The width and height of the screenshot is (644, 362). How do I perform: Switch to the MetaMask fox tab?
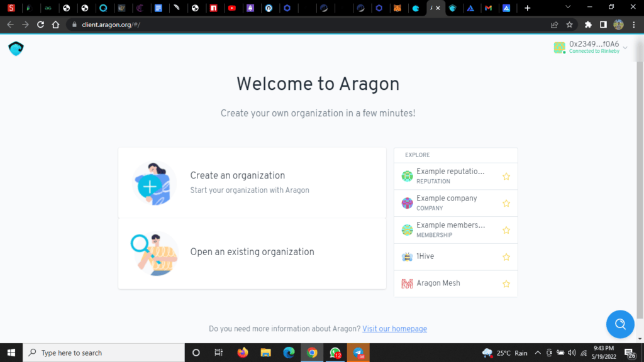(397, 8)
